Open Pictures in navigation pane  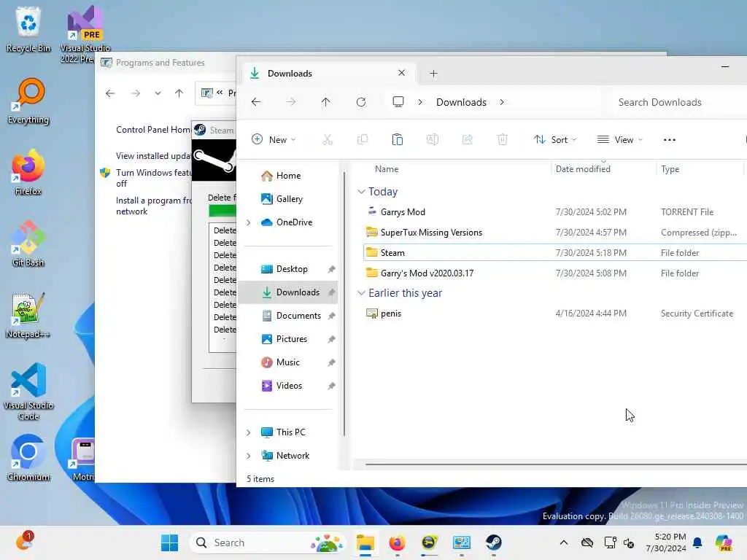point(285,339)
